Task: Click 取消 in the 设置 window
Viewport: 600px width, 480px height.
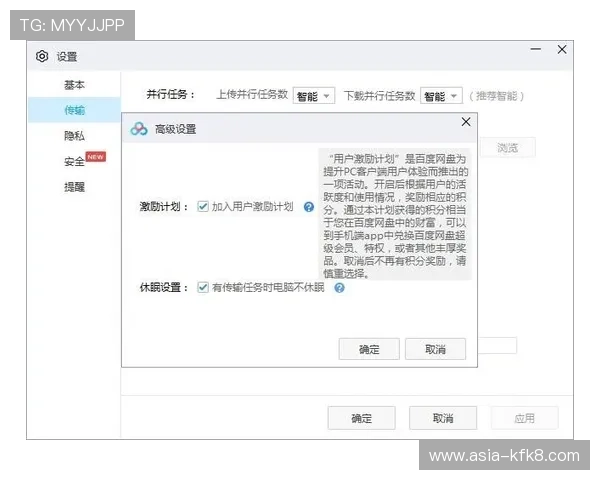Action: coord(443,418)
